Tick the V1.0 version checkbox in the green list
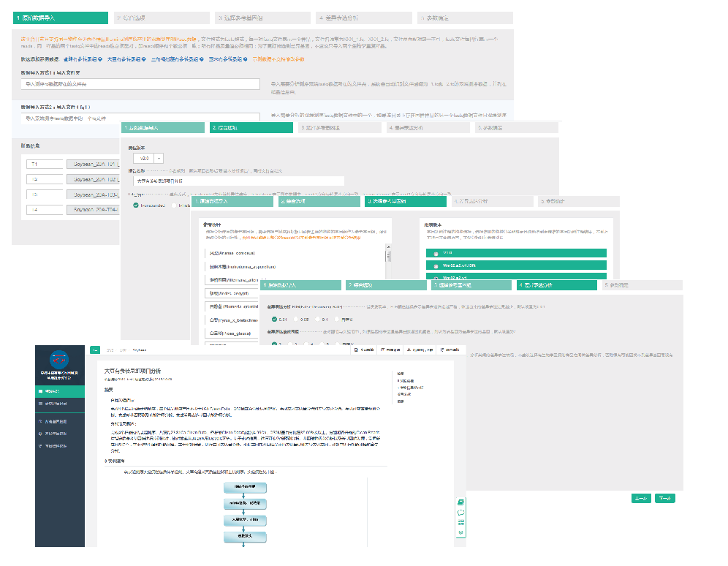 click(436, 254)
